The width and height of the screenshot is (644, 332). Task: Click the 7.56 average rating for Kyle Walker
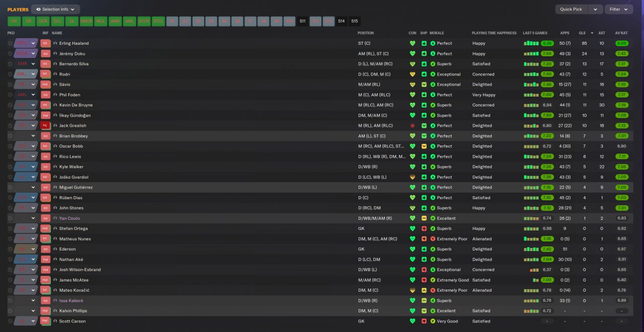[621, 167]
